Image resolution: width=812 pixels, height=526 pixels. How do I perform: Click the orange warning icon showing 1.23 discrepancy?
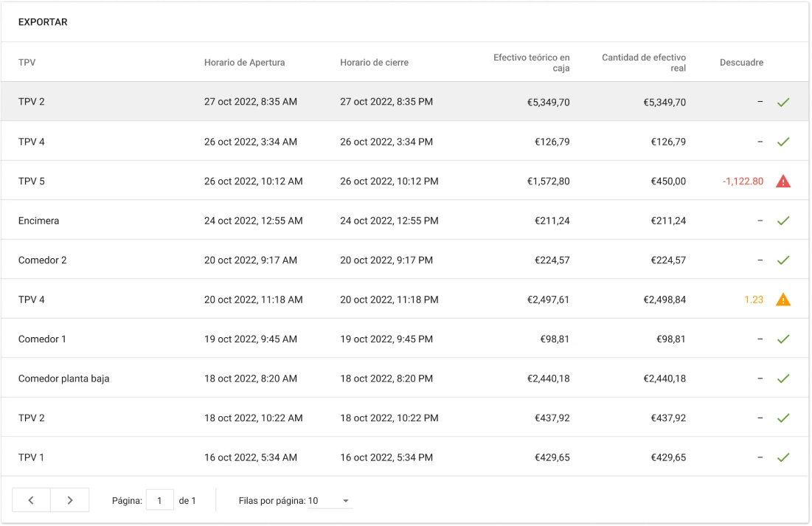coord(782,300)
